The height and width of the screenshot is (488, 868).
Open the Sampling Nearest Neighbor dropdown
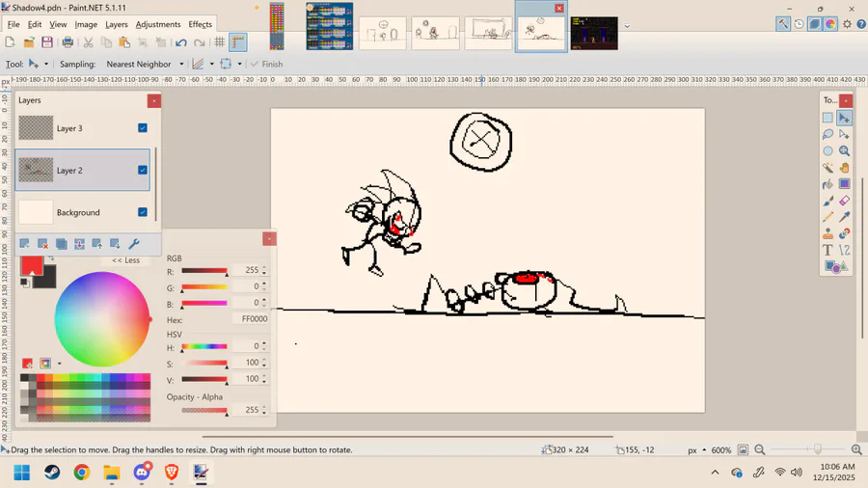pyautogui.click(x=145, y=65)
